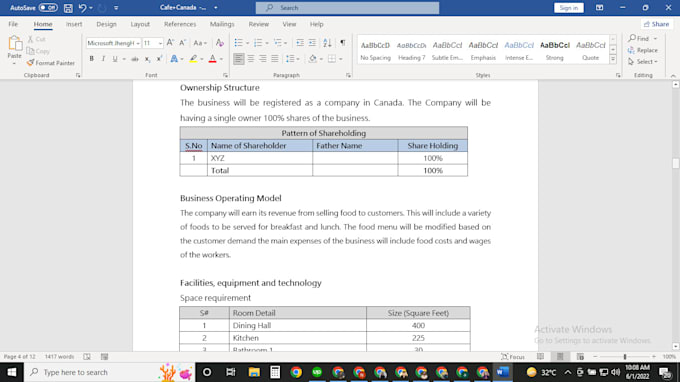Open the Review tab
Screen dimensions: 680x382
click(x=258, y=24)
